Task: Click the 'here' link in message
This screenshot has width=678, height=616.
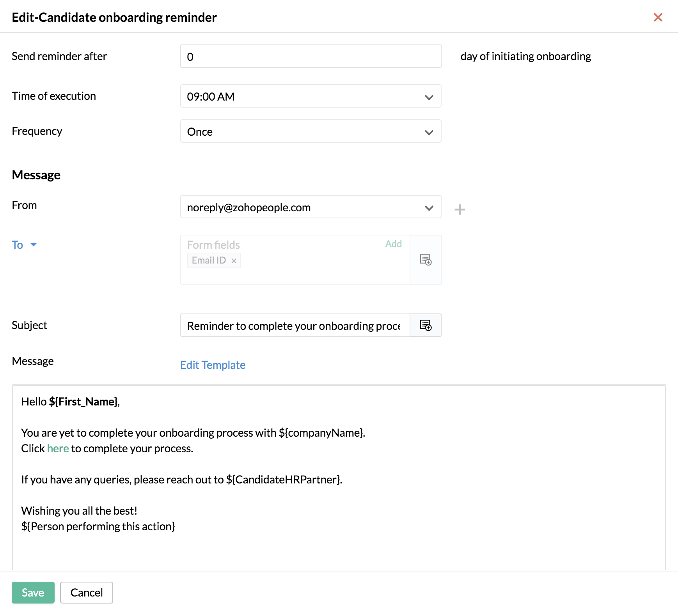Action: 58,448
